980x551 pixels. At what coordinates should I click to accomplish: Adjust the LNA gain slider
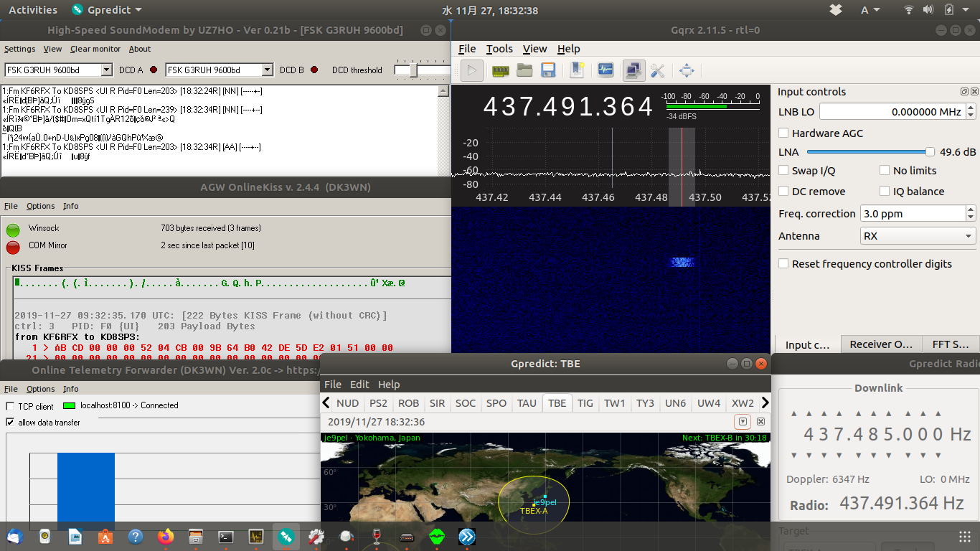point(930,152)
